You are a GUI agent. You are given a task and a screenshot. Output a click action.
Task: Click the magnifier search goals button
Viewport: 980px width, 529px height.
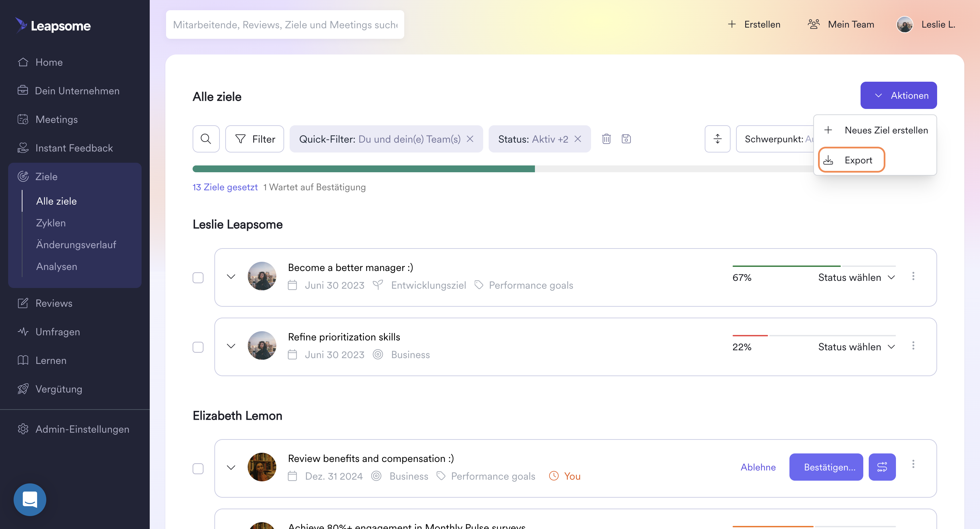pos(206,139)
